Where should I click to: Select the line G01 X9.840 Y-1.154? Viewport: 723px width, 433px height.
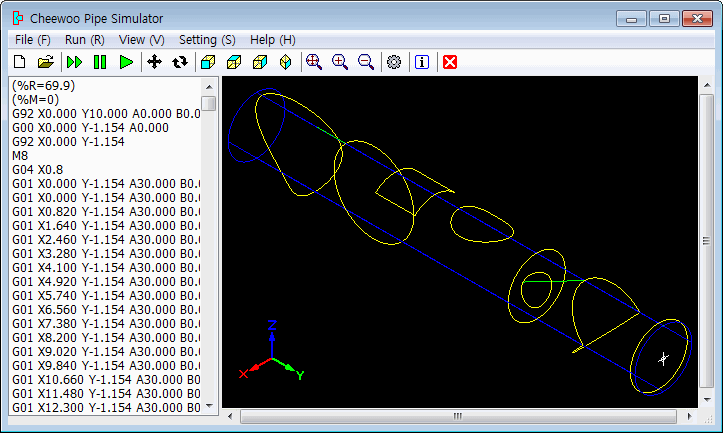point(106,365)
